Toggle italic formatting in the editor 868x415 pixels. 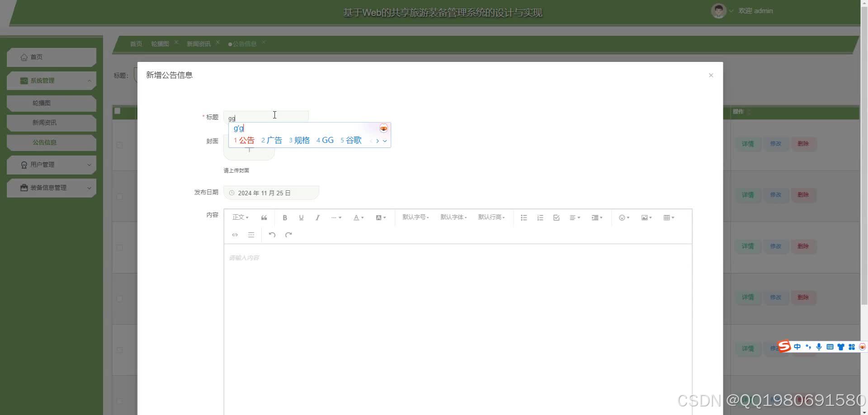[317, 217]
